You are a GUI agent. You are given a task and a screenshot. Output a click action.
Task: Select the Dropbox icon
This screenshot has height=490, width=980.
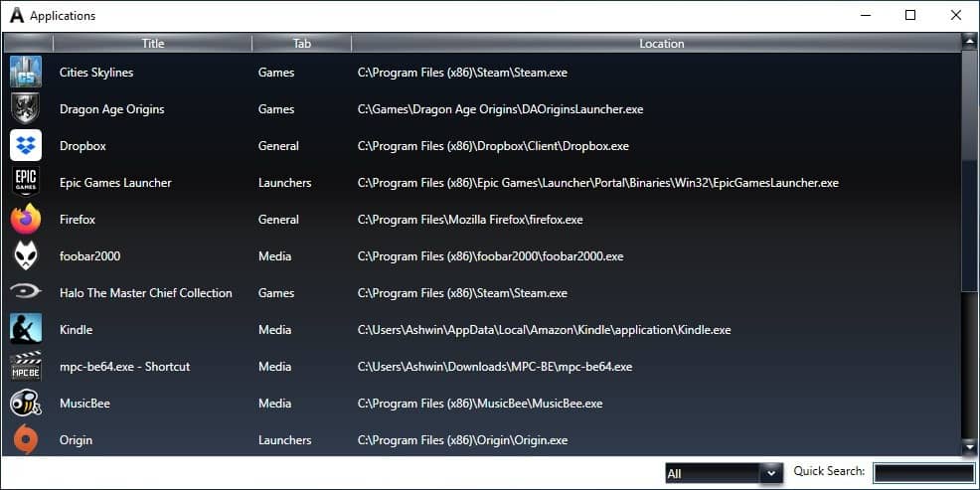coord(26,146)
